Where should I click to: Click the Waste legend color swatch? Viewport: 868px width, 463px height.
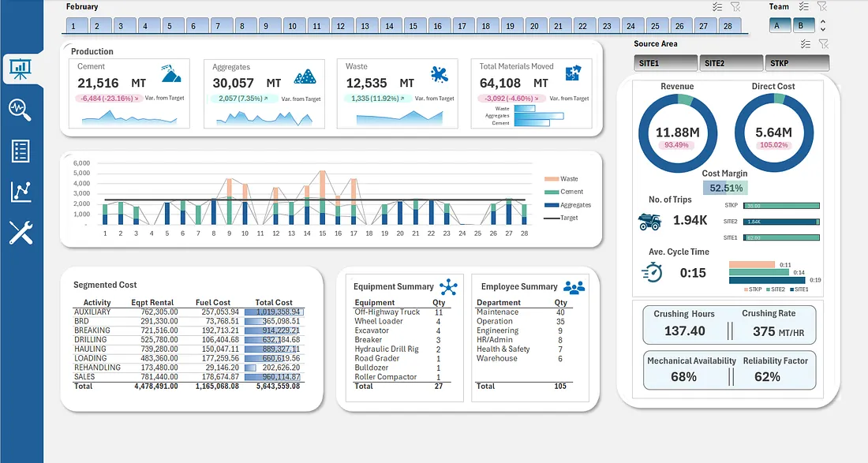point(552,179)
